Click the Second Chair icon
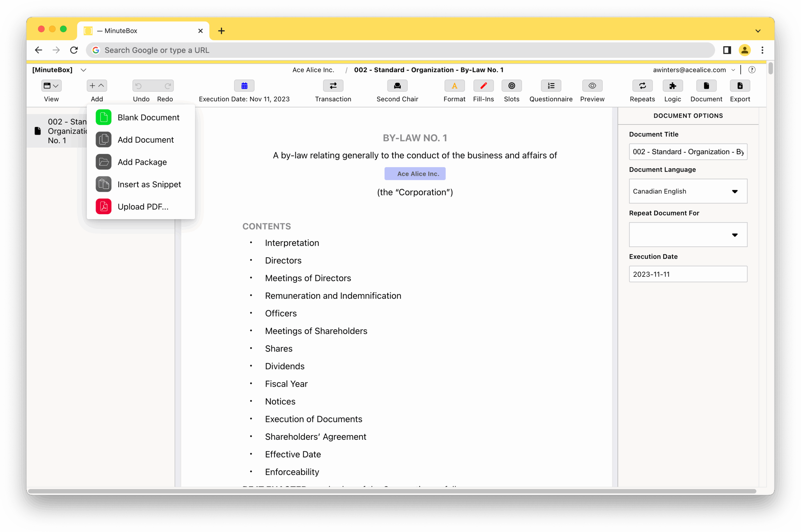 pos(397,86)
